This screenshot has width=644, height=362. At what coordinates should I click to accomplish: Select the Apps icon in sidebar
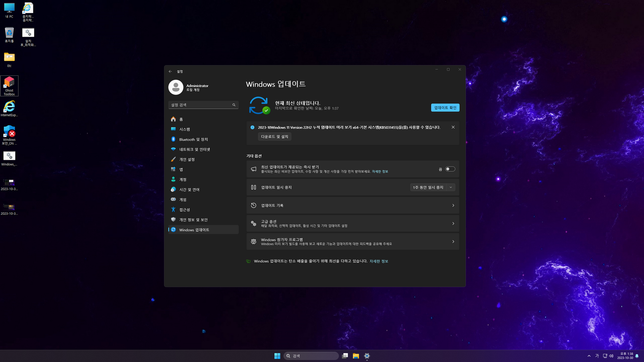[x=173, y=169]
